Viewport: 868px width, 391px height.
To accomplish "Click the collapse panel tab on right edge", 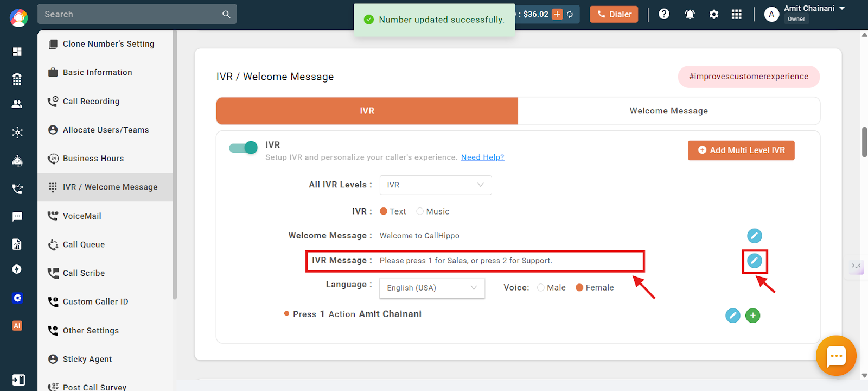I will 857,266.
